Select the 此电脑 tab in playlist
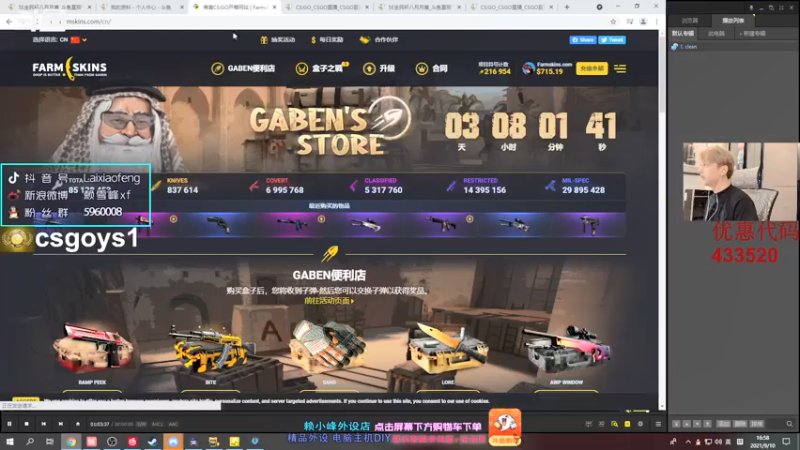The height and width of the screenshot is (450, 800). (716, 34)
